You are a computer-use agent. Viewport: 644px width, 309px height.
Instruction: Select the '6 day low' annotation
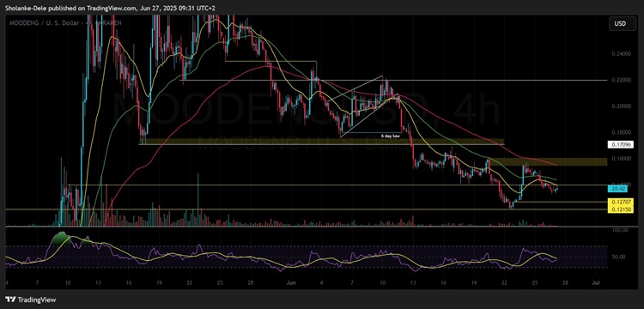(391, 136)
